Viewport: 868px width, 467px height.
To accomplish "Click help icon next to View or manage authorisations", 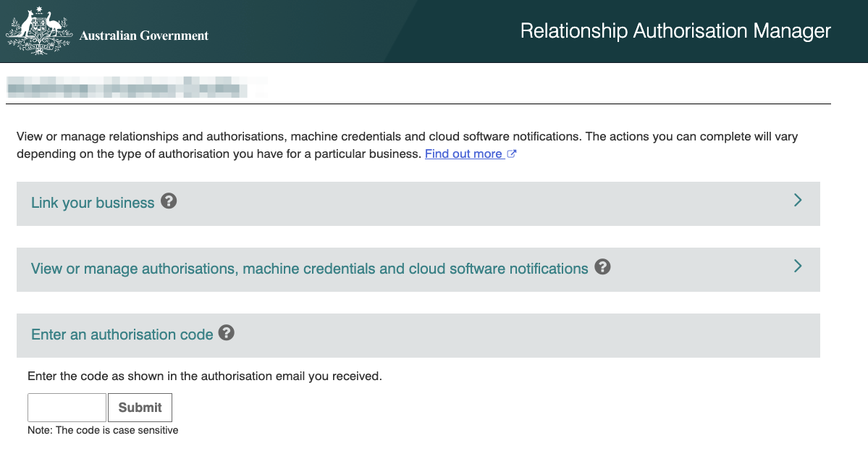I will click(602, 267).
